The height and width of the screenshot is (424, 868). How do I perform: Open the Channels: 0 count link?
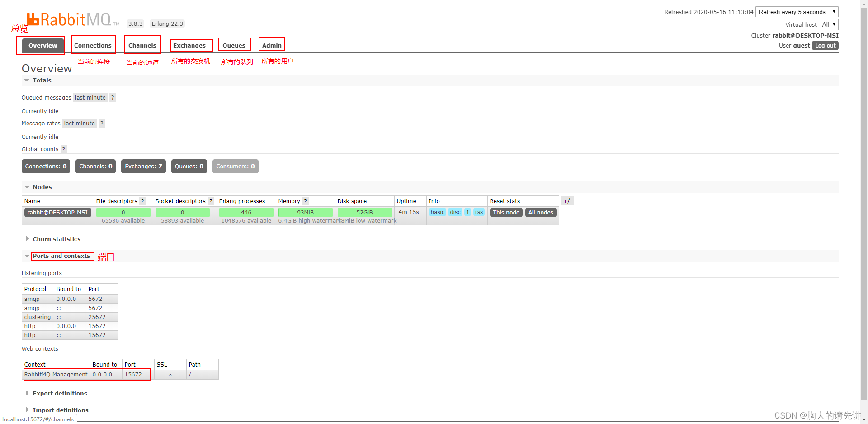[x=96, y=166]
